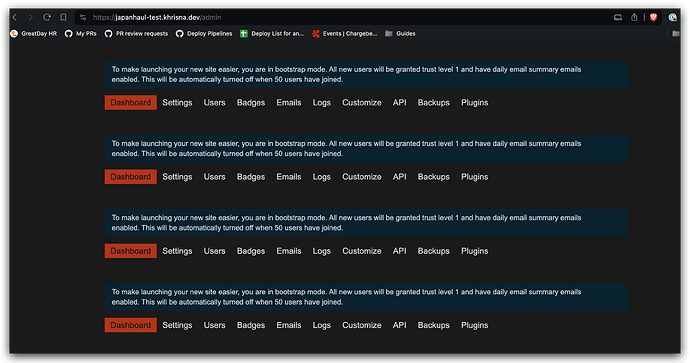Go to Settings in the bottom admin nav

[x=177, y=325]
